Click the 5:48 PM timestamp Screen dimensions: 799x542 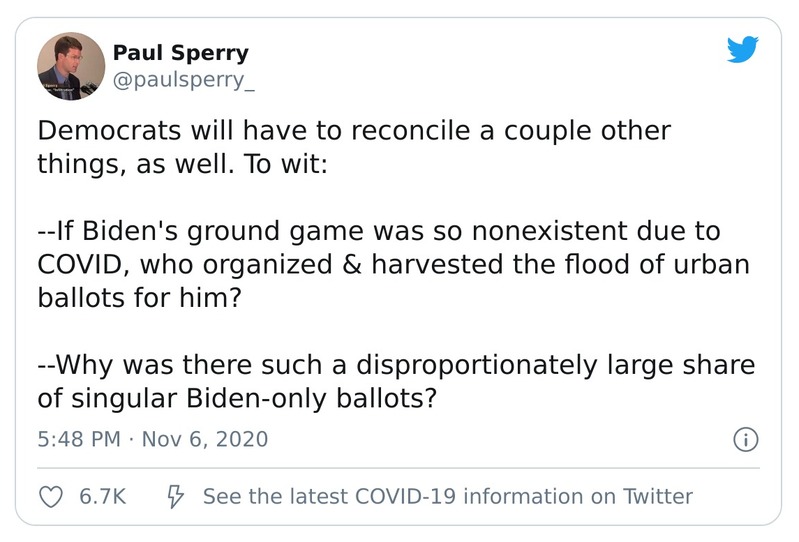(77, 439)
